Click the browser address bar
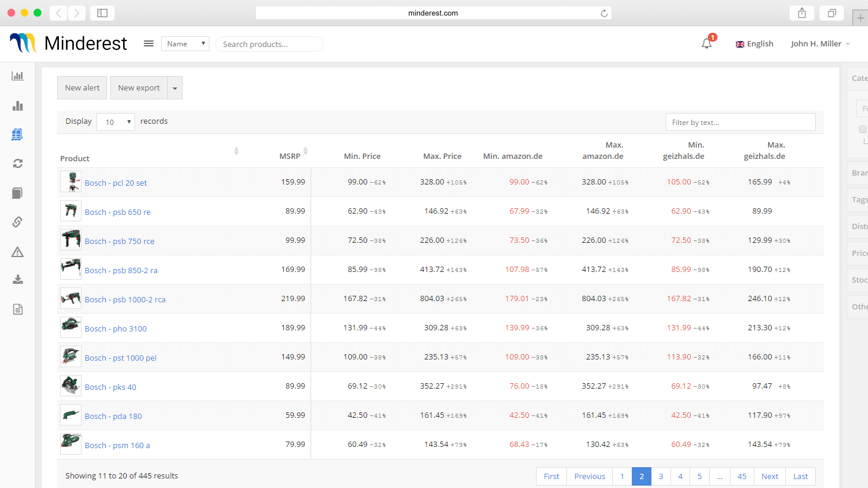The image size is (868, 488). (x=433, y=13)
